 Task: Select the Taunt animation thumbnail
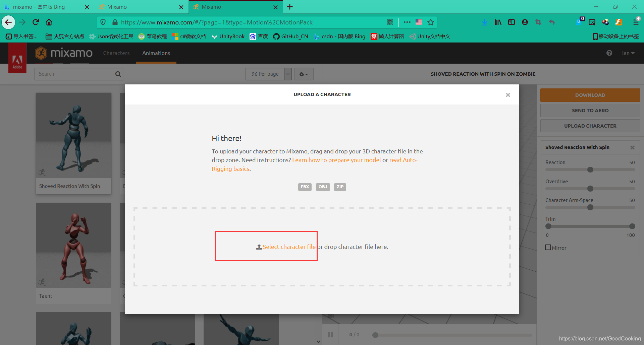point(73,245)
